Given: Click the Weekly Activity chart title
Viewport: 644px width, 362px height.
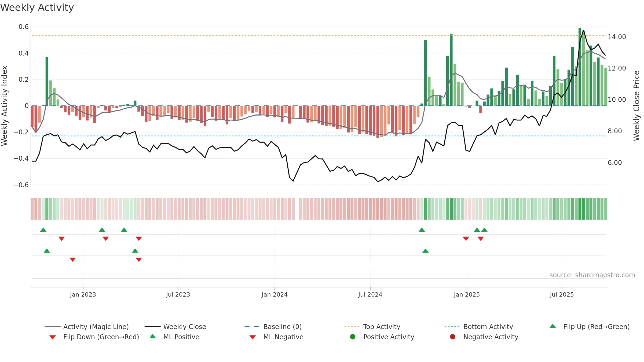Looking at the screenshot, I should (37, 8).
